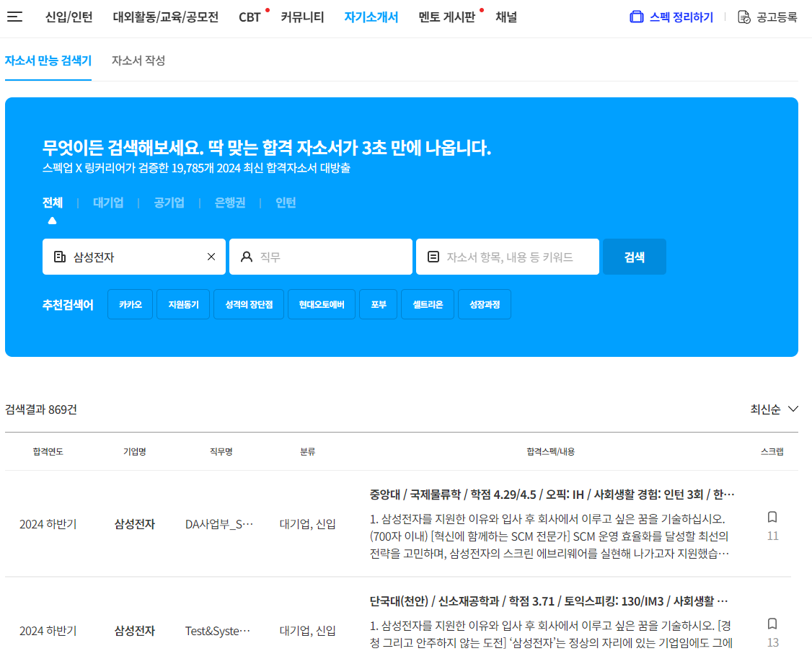Select the 인턴 category filter
Image resolution: width=812 pixels, height=651 pixels.
(x=286, y=203)
